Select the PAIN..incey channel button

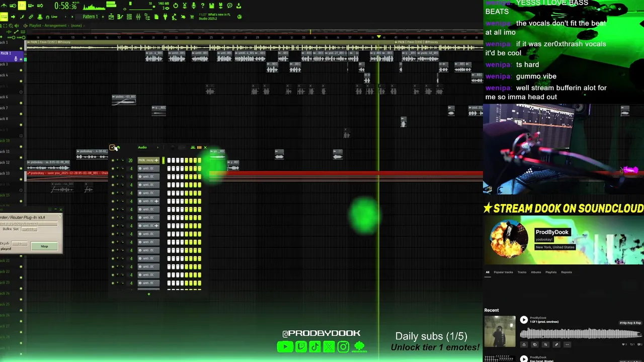point(148,160)
